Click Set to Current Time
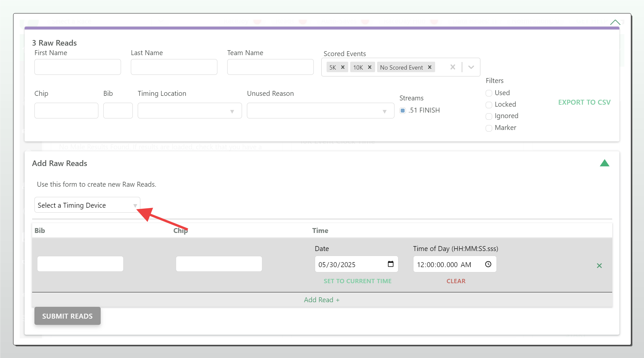The width and height of the screenshot is (644, 358). 357,281
